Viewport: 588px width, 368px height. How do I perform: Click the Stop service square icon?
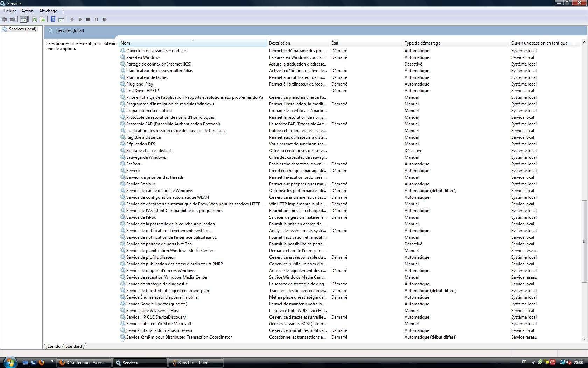point(88,19)
